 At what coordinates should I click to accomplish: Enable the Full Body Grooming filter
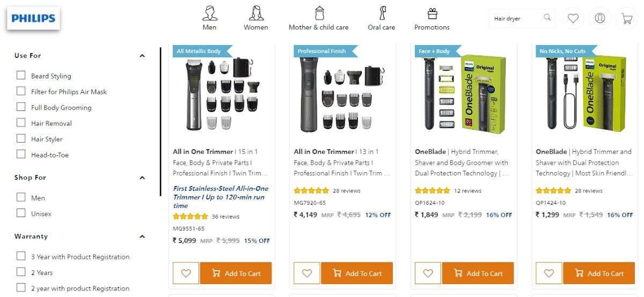click(21, 107)
